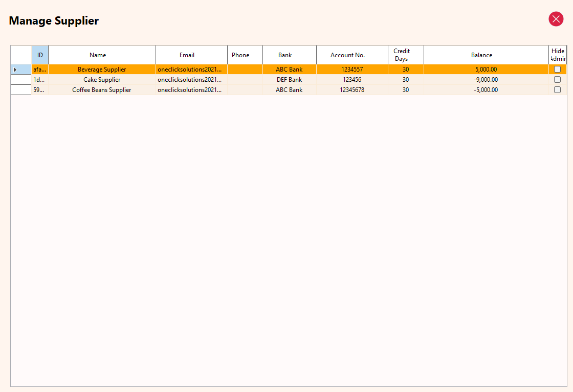
Task: Click the grid's top-left select-all corner cell
Action: (21, 55)
